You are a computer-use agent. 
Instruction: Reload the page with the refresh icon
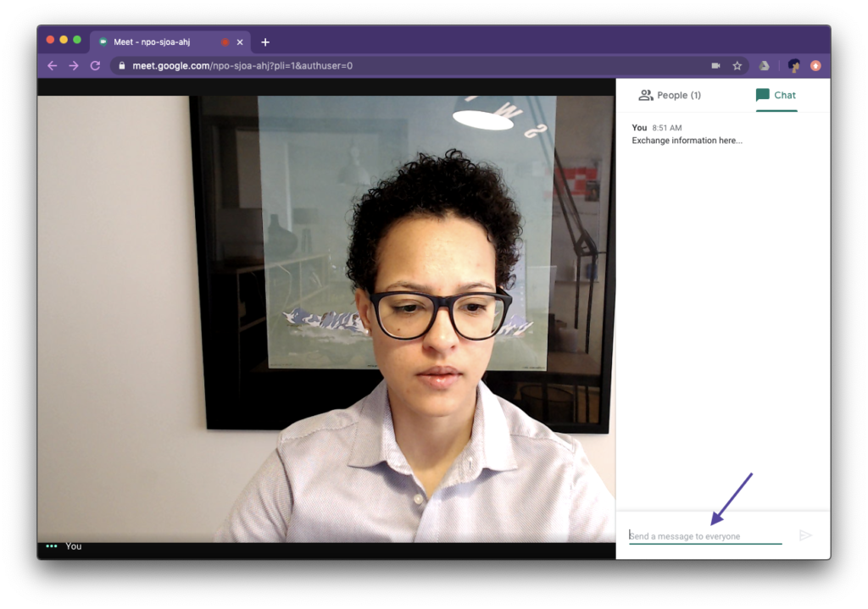(94, 65)
